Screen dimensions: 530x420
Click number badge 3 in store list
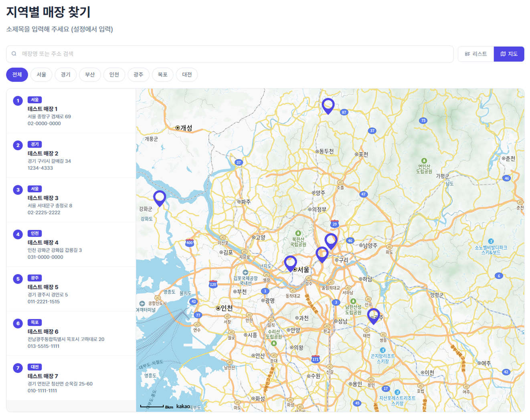(x=18, y=190)
